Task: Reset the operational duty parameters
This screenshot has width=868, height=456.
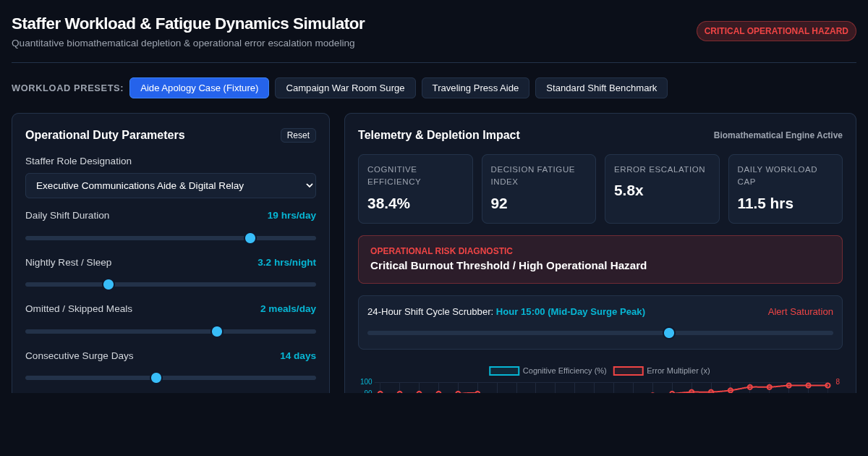Action: (298, 135)
